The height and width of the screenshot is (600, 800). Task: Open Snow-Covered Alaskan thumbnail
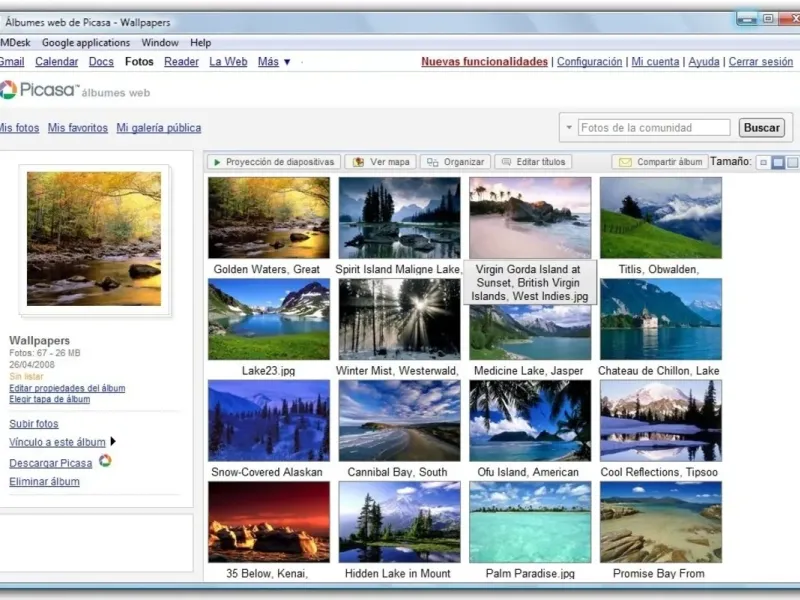(269, 420)
